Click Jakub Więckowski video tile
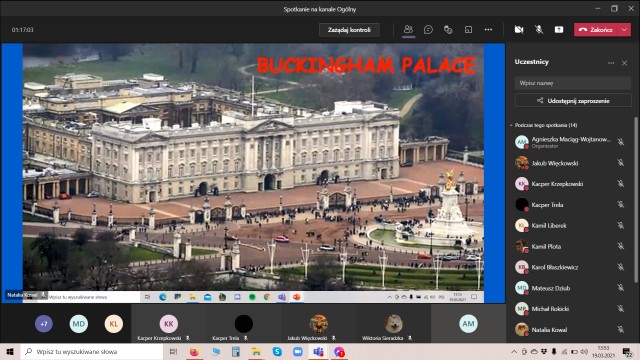The height and width of the screenshot is (360, 640). [x=318, y=323]
